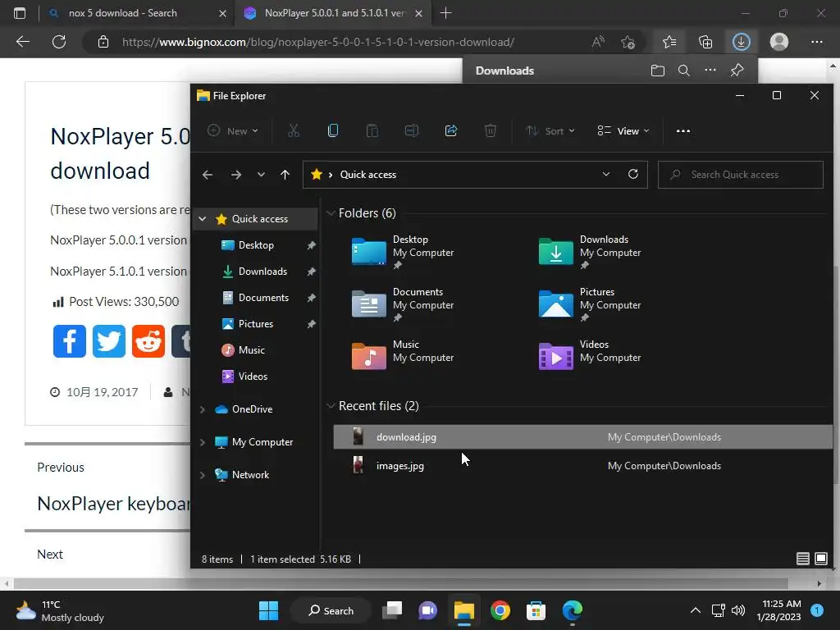Open the See more ellipsis in File Explorer toolbar

683,130
